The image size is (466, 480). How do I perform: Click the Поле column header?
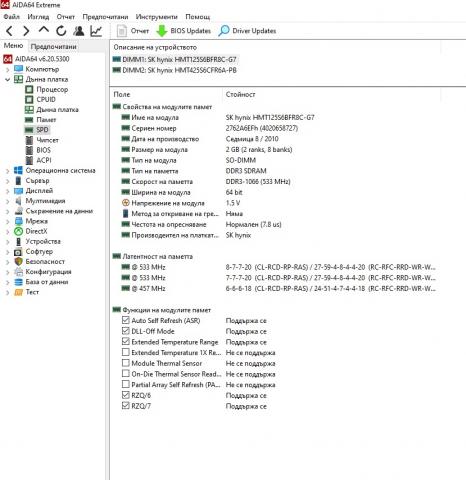coord(122,94)
